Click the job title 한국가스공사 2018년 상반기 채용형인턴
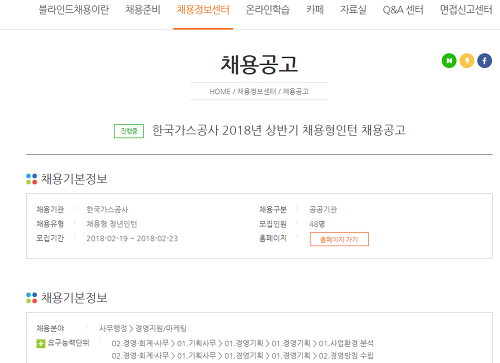Viewport: 500px width, 363px height. pyautogui.click(x=255, y=130)
